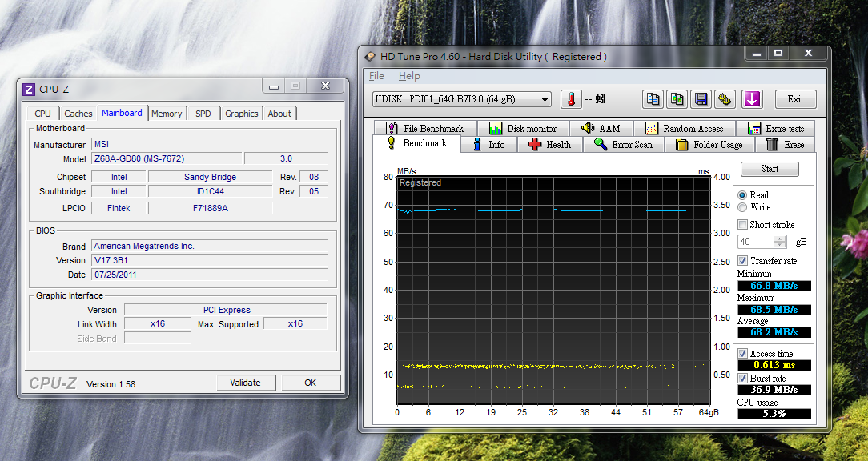The width and height of the screenshot is (868, 461).
Task: Select the Benchmark tab
Action: click(417, 144)
